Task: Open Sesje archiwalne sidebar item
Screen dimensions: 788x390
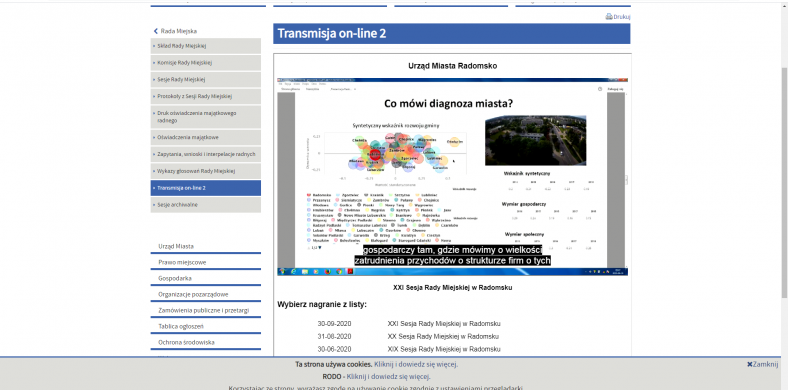Action: click(x=206, y=205)
